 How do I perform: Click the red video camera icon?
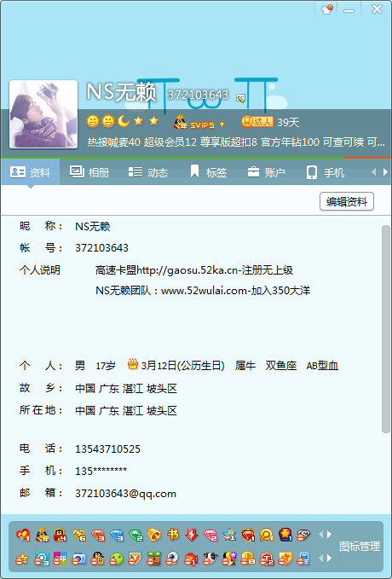[191, 559]
